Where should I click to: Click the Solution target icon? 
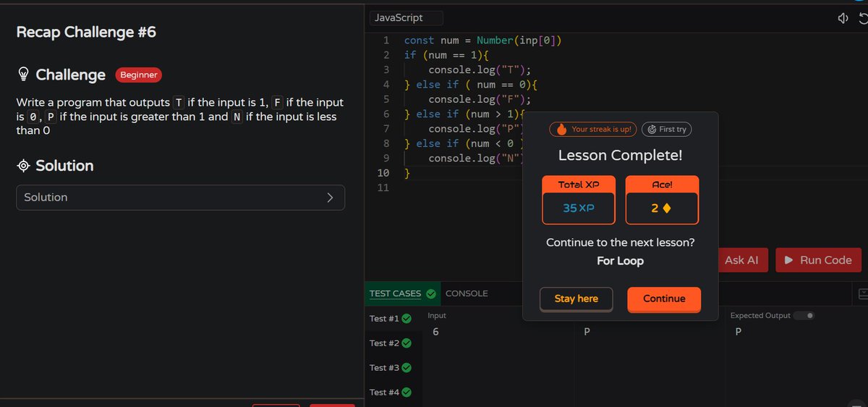pyautogui.click(x=23, y=166)
